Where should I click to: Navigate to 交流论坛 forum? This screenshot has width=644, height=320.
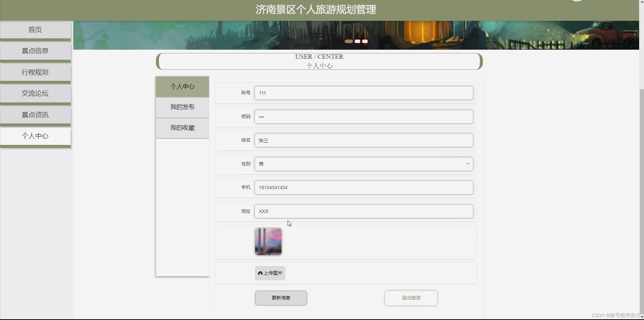click(x=35, y=94)
